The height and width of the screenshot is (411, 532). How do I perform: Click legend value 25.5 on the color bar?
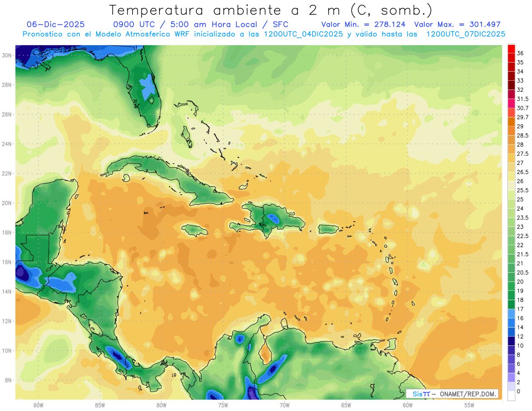click(523, 190)
